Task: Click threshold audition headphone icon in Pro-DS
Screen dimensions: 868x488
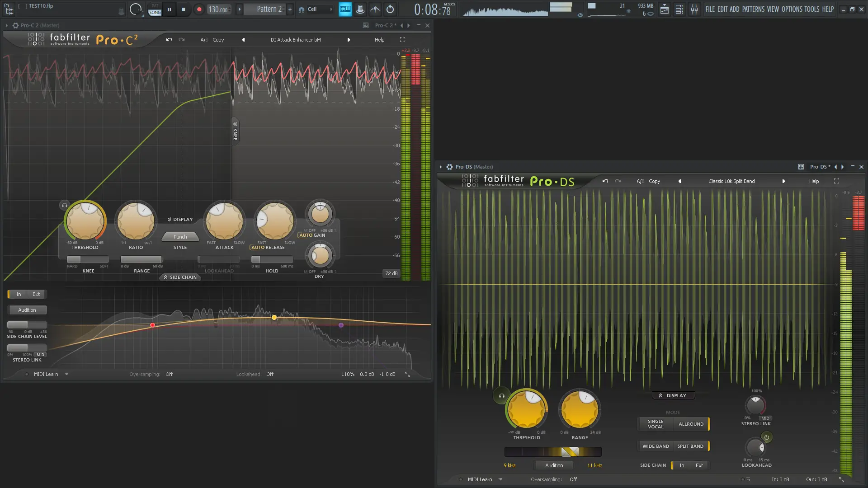Action: coord(501,396)
